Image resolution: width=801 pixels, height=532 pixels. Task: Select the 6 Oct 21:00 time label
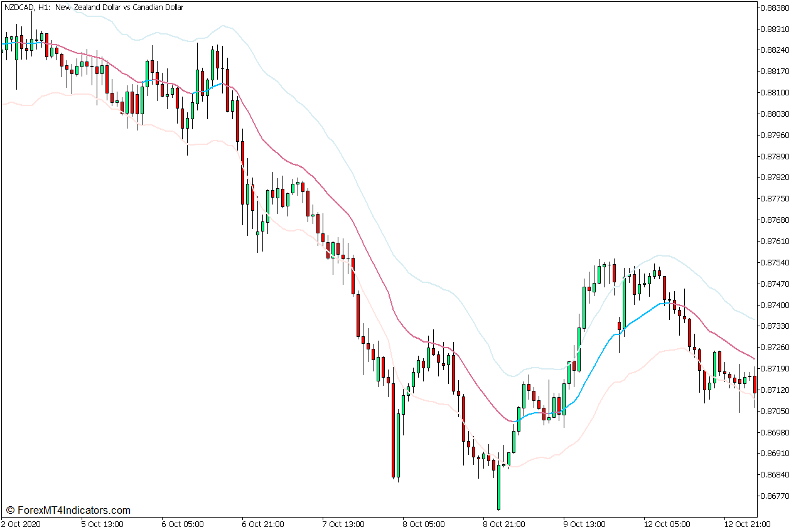click(x=263, y=524)
